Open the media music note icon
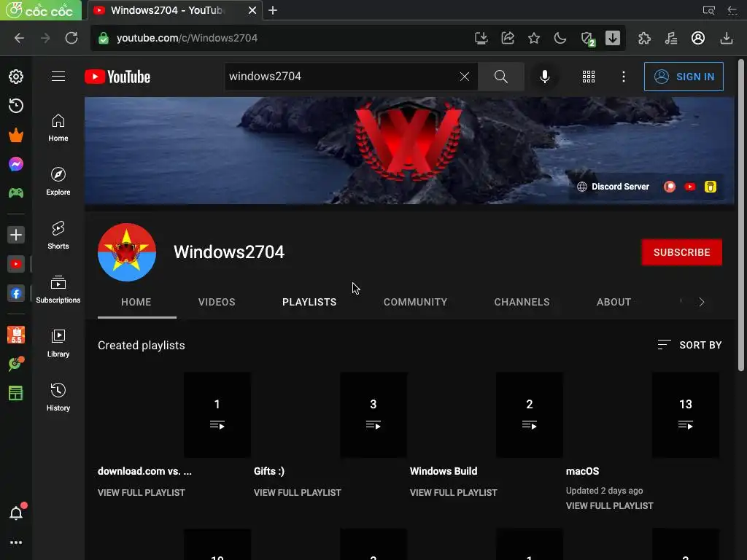 671,38
